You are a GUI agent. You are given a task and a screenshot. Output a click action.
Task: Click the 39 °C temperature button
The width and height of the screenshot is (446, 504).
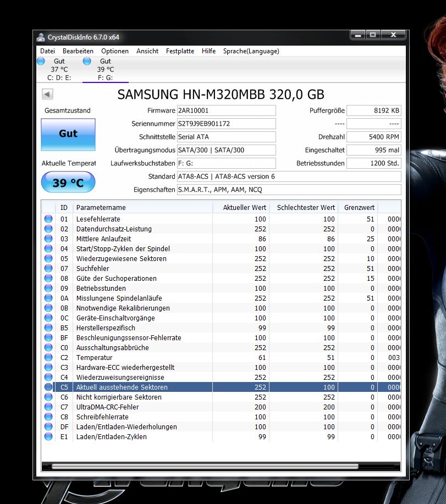[68, 182]
